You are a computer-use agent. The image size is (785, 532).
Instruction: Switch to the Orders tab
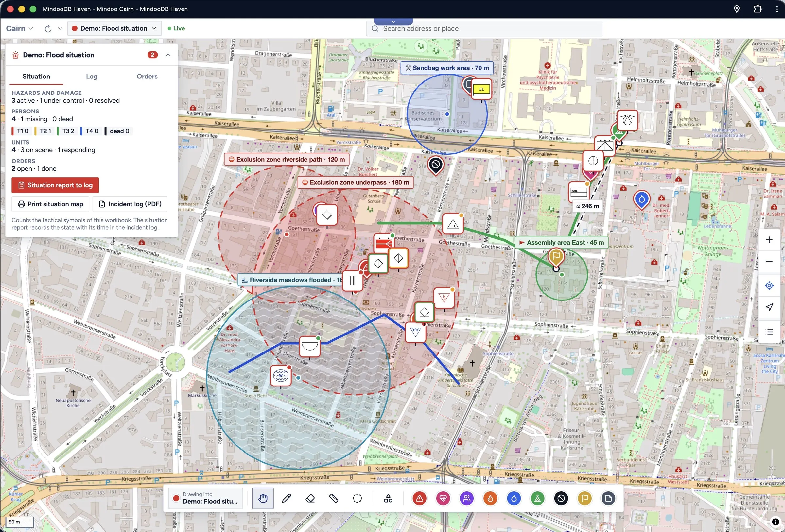coord(147,76)
